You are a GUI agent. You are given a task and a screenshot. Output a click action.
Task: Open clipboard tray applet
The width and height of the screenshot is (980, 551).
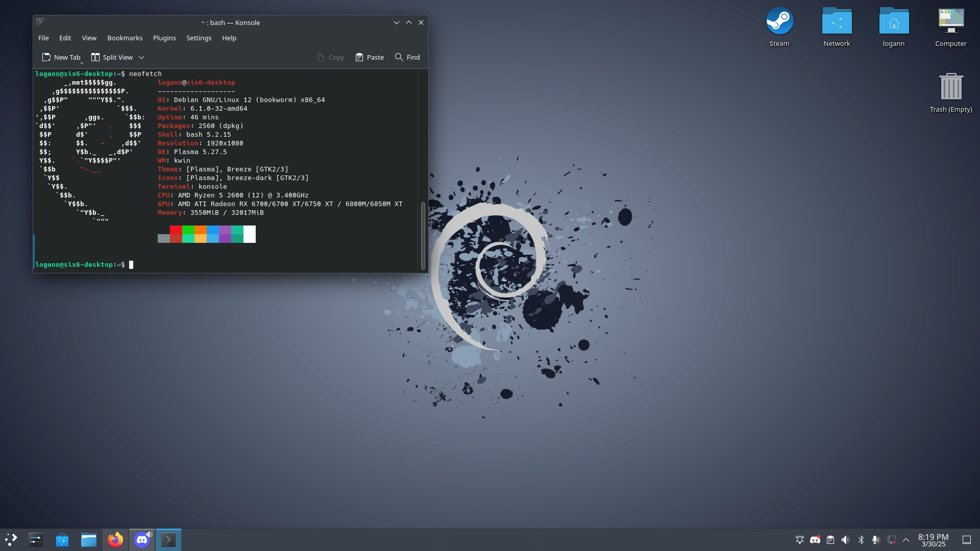point(830,540)
